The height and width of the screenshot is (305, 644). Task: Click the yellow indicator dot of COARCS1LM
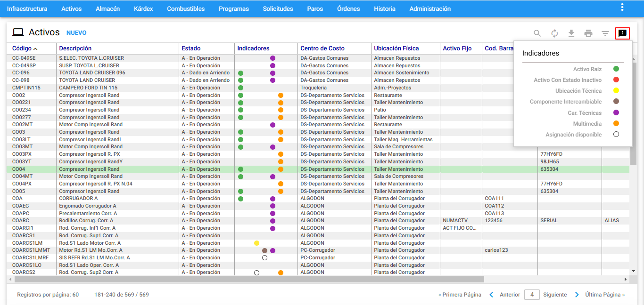(x=256, y=243)
